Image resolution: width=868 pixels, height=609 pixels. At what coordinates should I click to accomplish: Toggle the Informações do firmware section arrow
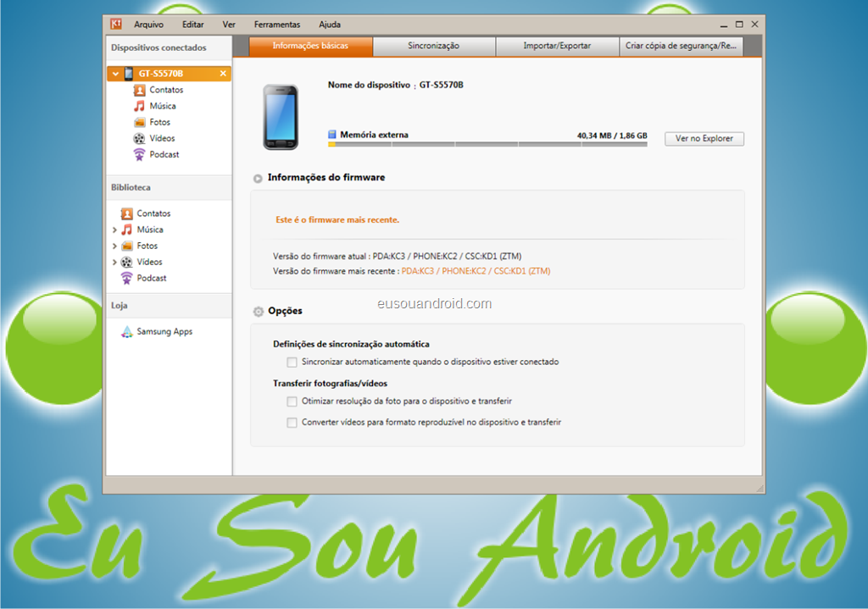point(258,179)
